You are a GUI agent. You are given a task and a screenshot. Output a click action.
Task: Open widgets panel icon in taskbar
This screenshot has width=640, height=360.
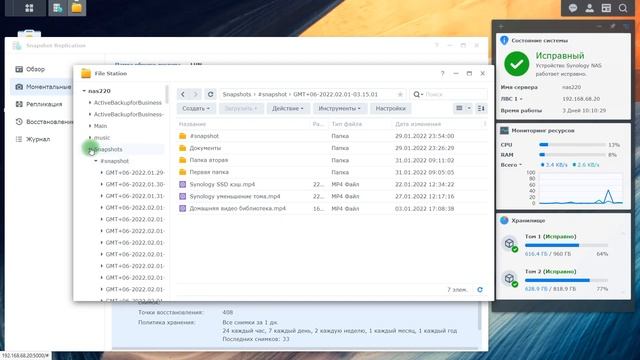[606, 8]
